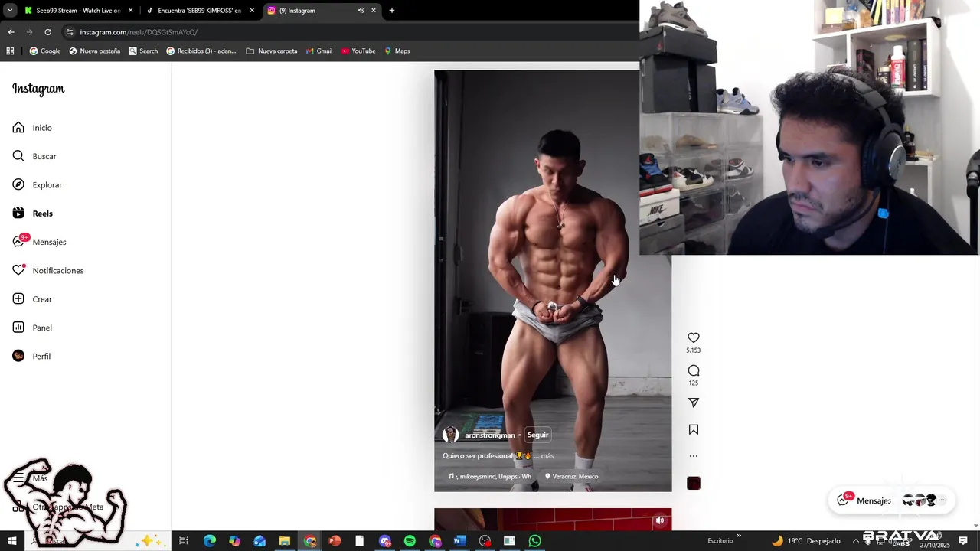Open Spotify from taskbar
Screen dimensions: 980x551
point(410,541)
